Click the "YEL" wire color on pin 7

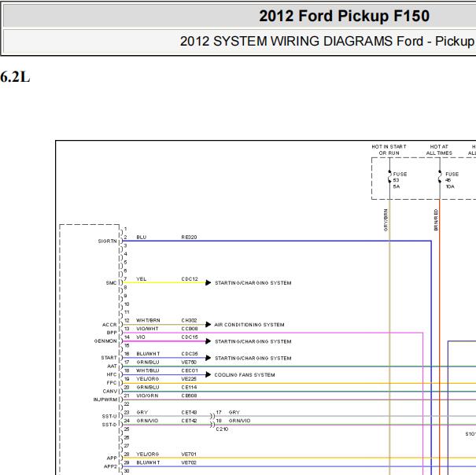click(142, 279)
